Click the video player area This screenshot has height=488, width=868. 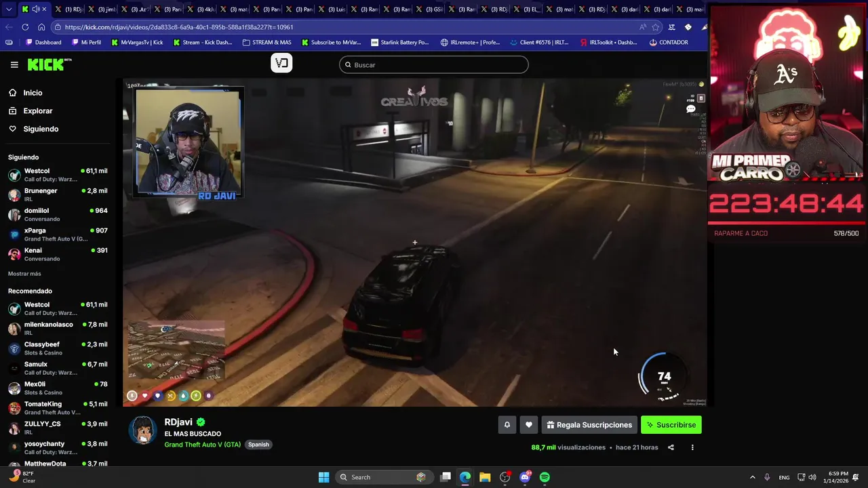[x=414, y=242]
